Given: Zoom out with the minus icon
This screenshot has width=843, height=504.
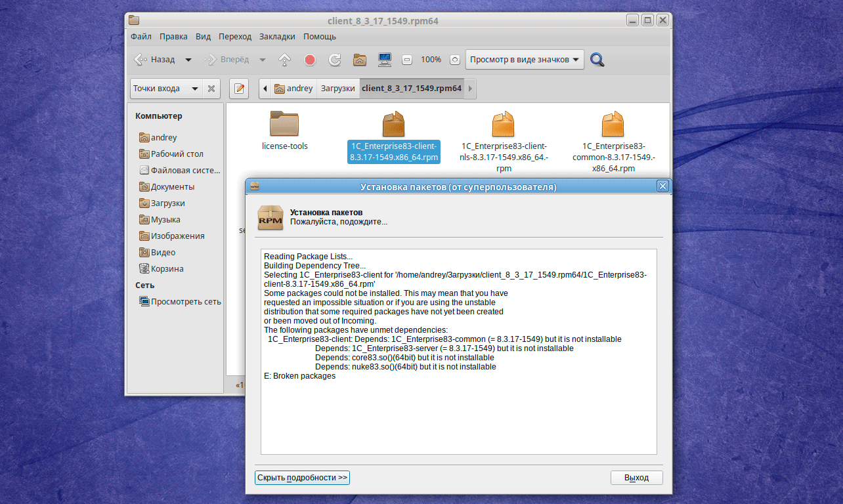Looking at the screenshot, I should point(407,60).
